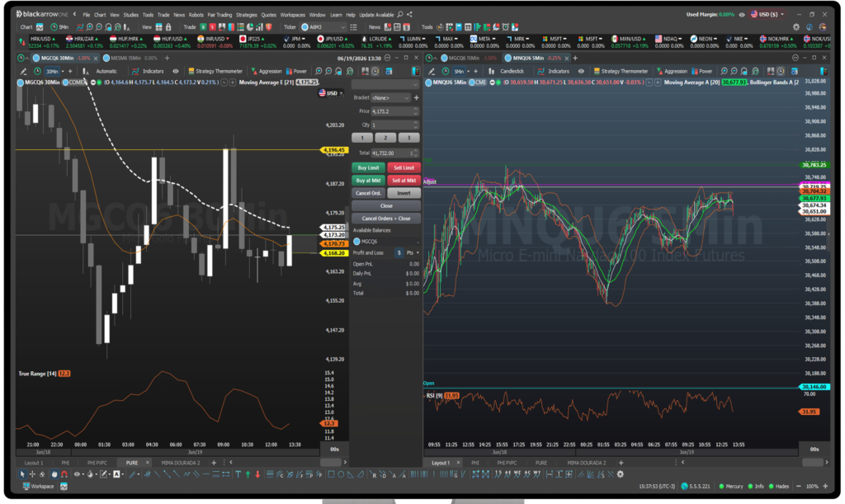The height and width of the screenshot is (504, 845).
Task: Zoom out on the MNQU6 chart
Action: [734, 71]
